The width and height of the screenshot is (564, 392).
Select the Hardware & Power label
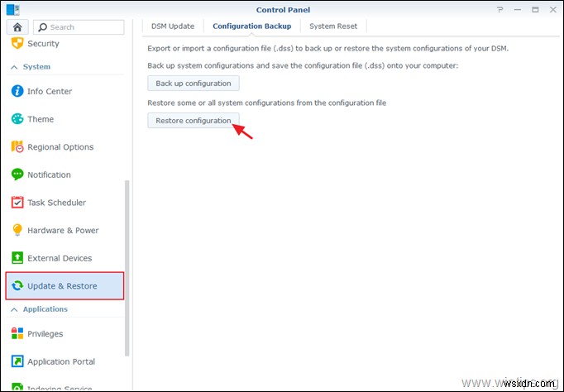coord(63,231)
